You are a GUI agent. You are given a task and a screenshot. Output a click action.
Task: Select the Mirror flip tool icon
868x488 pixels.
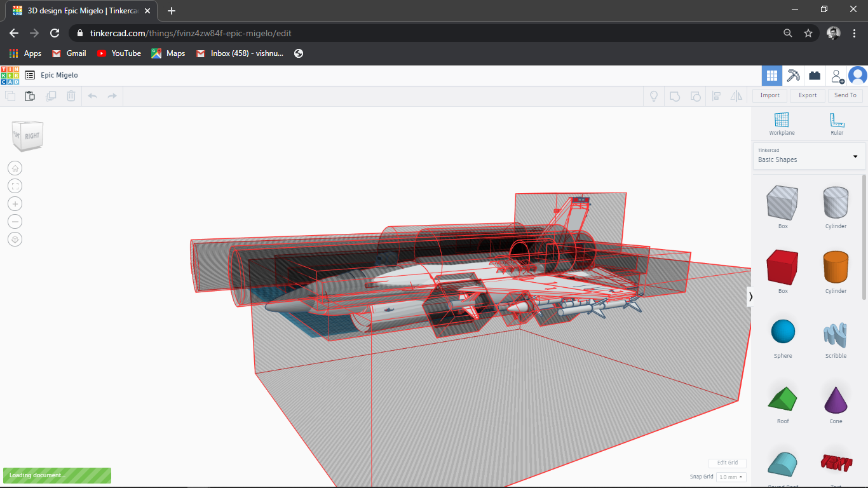click(737, 96)
